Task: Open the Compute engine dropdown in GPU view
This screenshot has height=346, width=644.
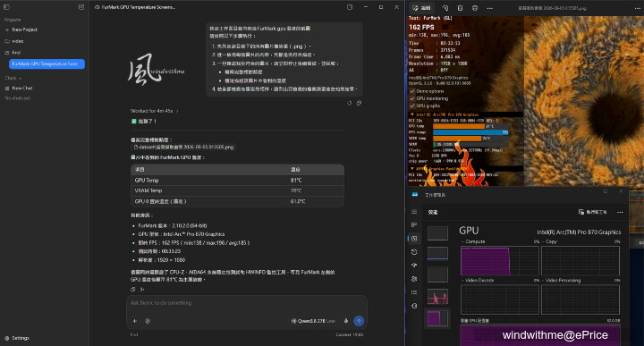Action: tap(473, 241)
